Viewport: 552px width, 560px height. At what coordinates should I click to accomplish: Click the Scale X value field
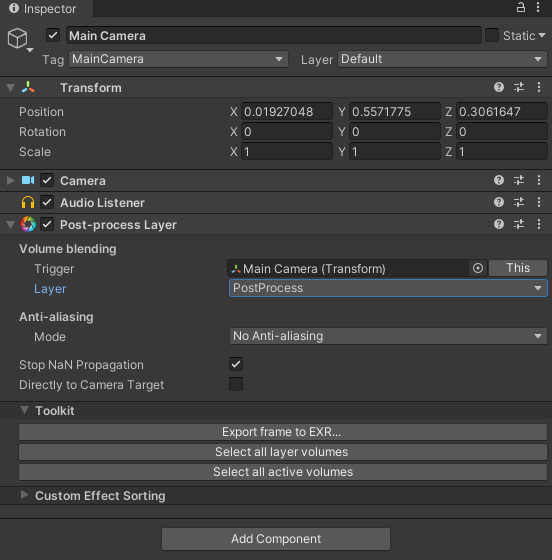pos(287,152)
